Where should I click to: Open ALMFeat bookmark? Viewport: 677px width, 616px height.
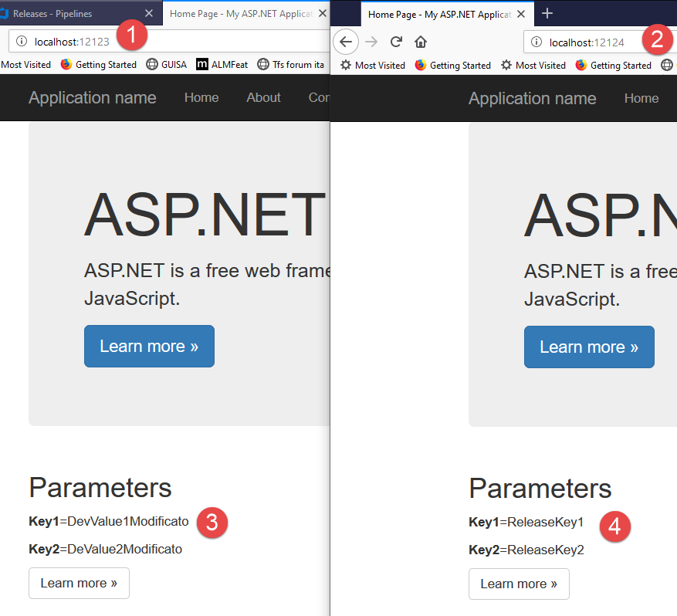pyautogui.click(x=222, y=65)
